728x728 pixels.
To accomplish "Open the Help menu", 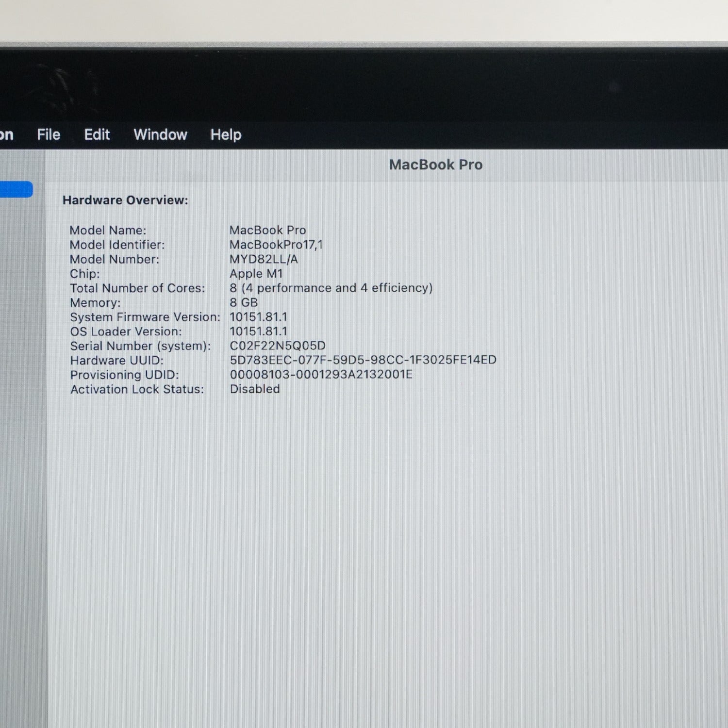I will coord(226,135).
